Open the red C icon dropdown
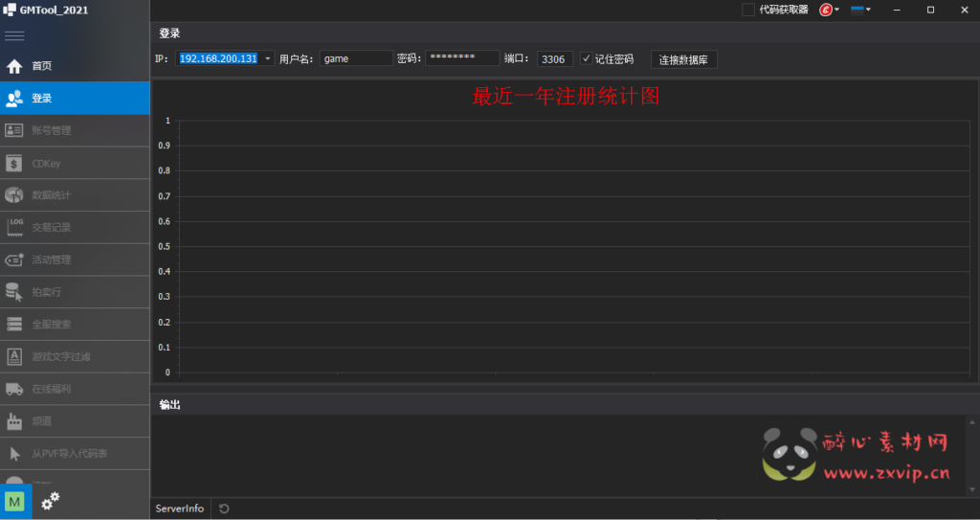 pos(829,10)
